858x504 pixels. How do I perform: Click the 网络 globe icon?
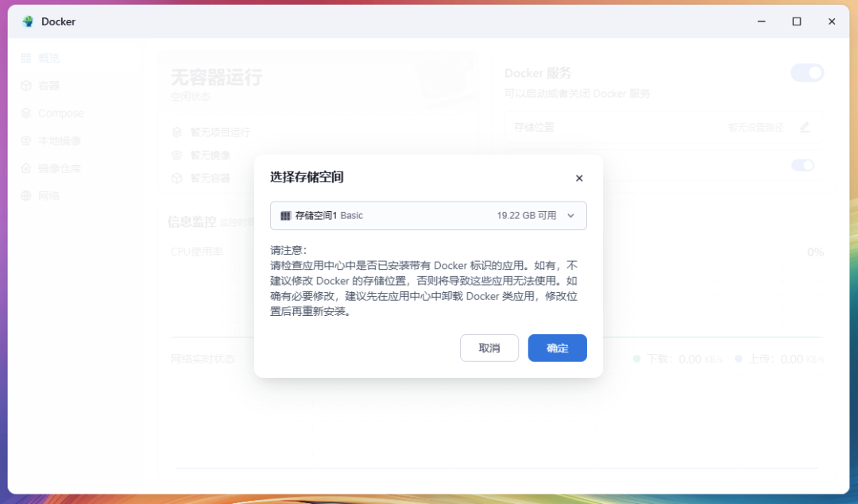tap(25, 196)
